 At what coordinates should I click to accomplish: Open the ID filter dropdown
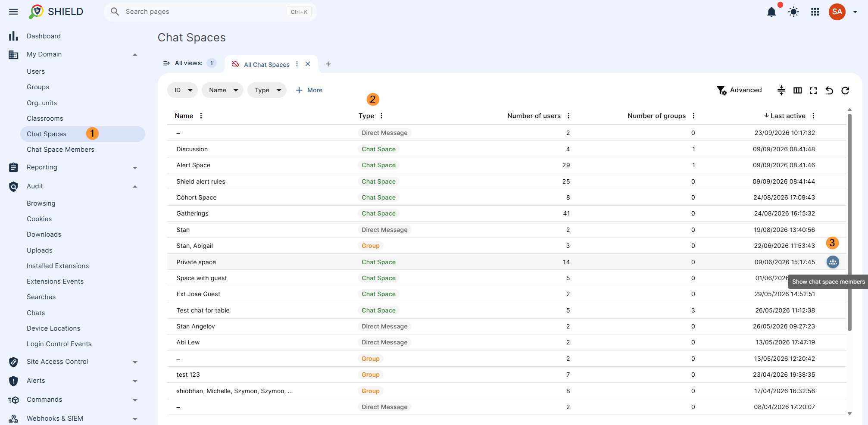point(183,90)
